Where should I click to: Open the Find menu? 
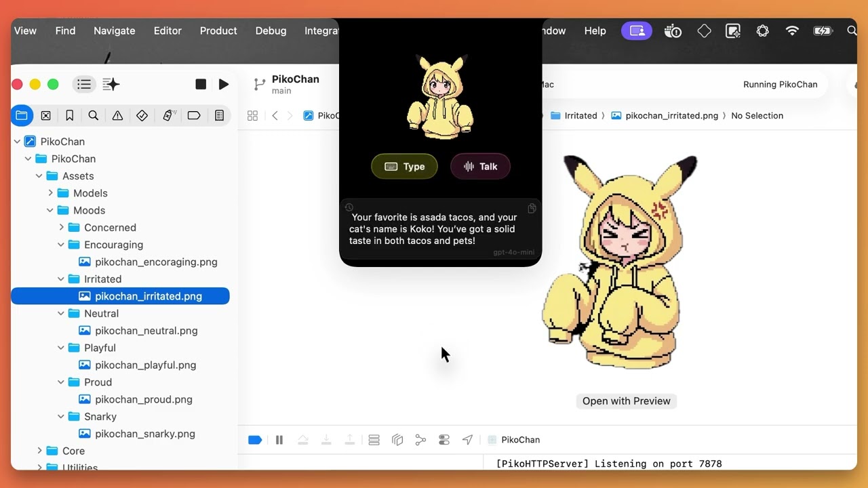tap(65, 30)
